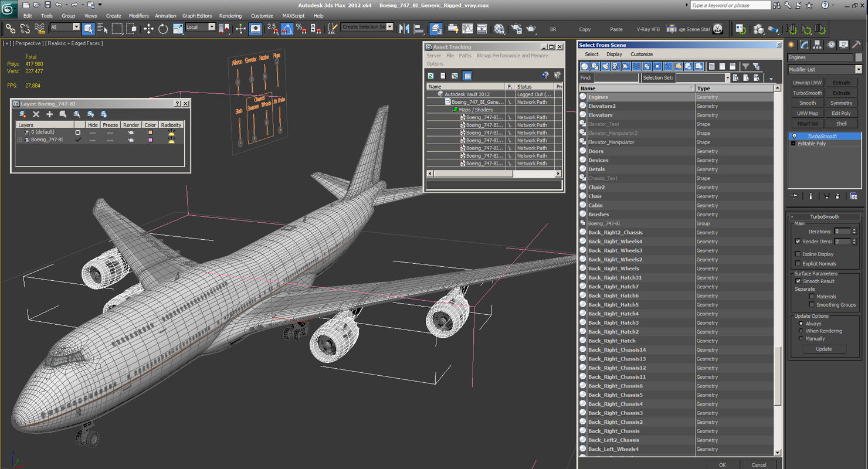Click the Update button in TurboSmooth

[823, 349]
